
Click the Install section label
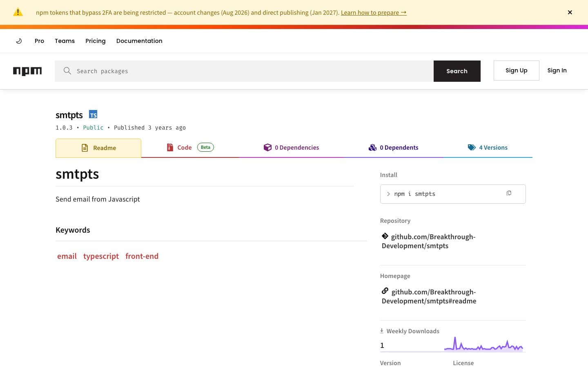pyautogui.click(x=389, y=175)
